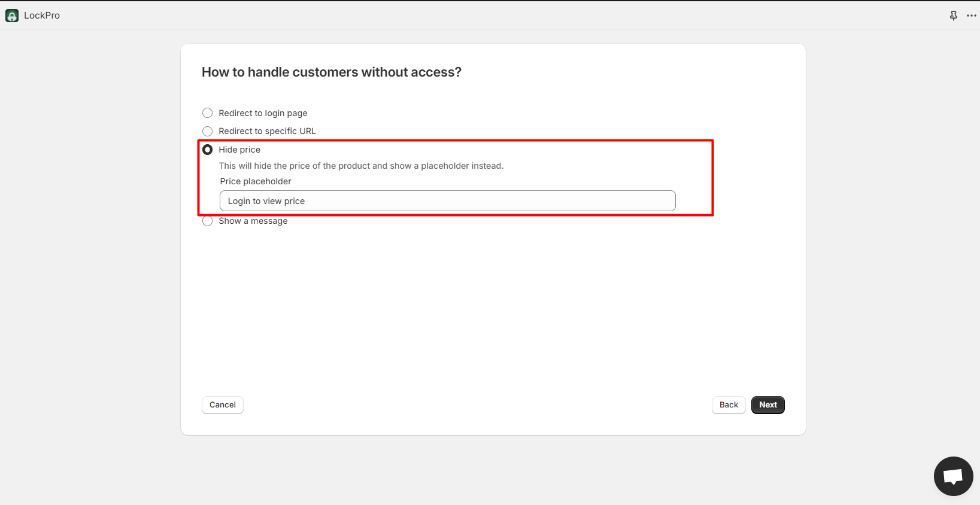Click the "Redirect to login page" label text
Viewport: 980px width, 505px height.
pos(263,113)
